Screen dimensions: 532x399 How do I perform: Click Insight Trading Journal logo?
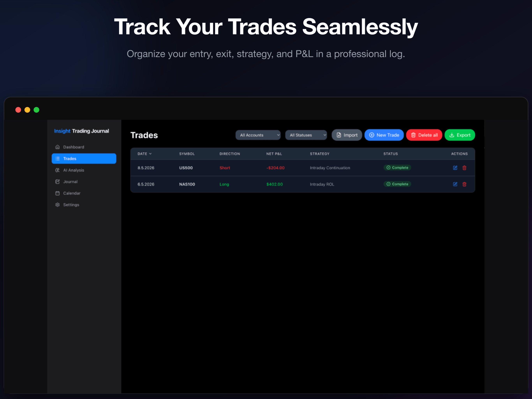(82, 131)
